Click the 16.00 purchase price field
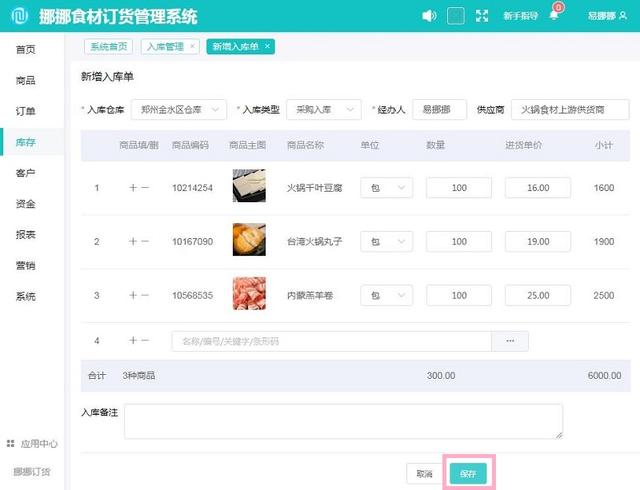This screenshot has width=640, height=490. 538,188
